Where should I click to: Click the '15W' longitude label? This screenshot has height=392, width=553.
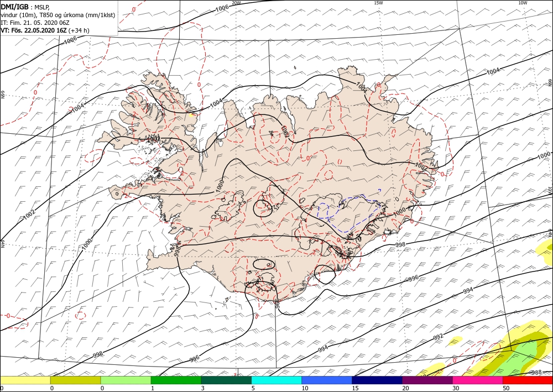pyautogui.click(x=378, y=3)
